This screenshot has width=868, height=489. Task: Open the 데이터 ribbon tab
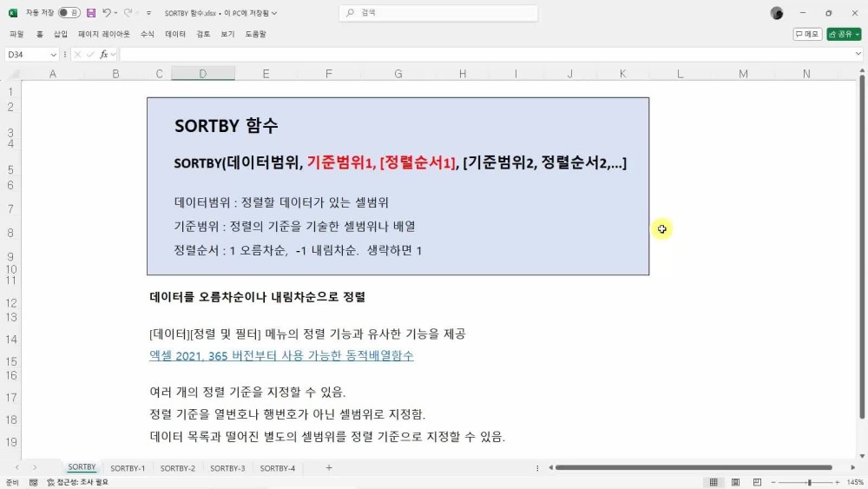coord(175,34)
